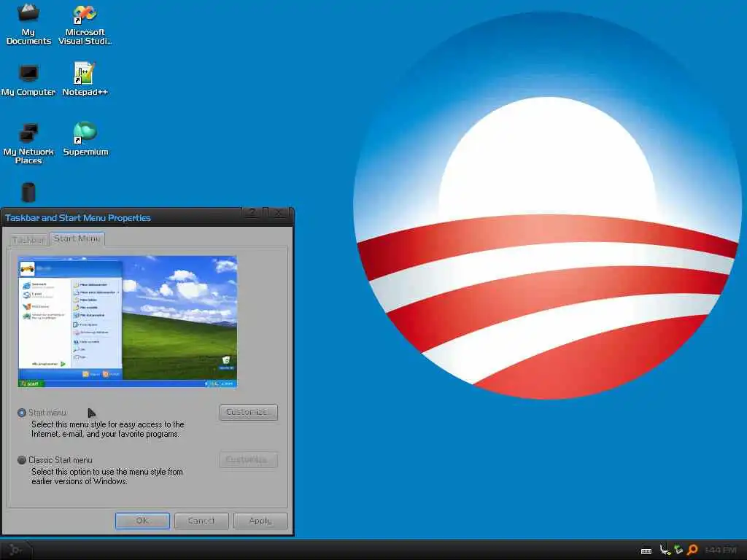Click the orange magnifier tray icon
The height and width of the screenshot is (560, 747).
coord(693,550)
